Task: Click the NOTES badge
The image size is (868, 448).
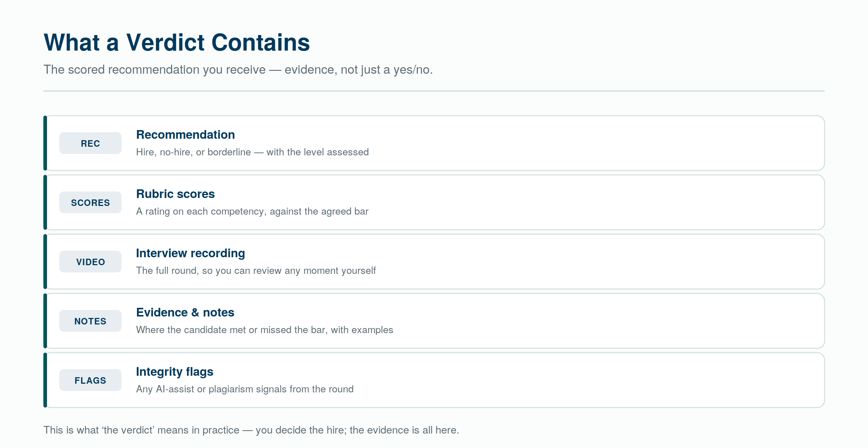Action: tap(90, 321)
